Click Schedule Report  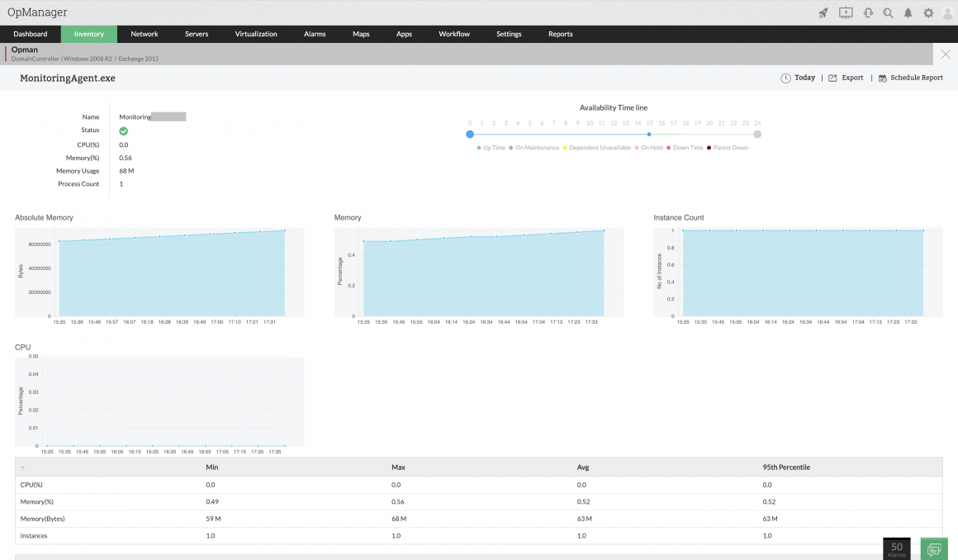pyautogui.click(x=910, y=78)
